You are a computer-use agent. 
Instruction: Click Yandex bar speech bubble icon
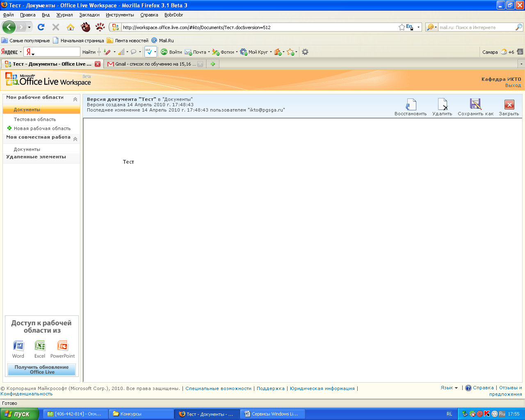(x=133, y=52)
